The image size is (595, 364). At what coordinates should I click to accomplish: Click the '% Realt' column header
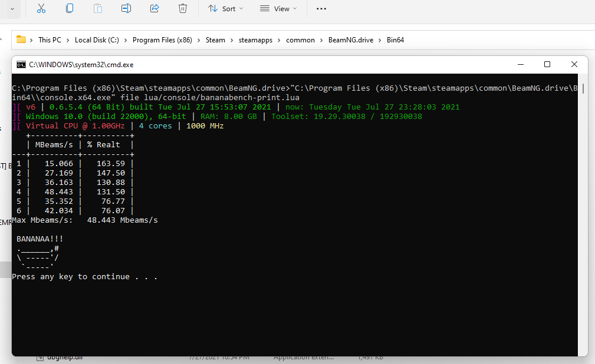pyautogui.click(x=104, y=144)
